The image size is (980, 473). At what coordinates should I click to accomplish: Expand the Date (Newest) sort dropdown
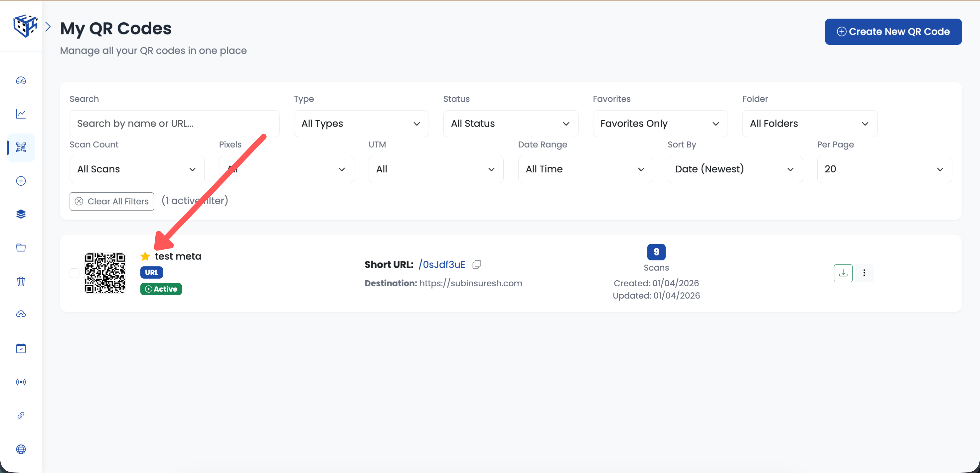click(734, 169)
